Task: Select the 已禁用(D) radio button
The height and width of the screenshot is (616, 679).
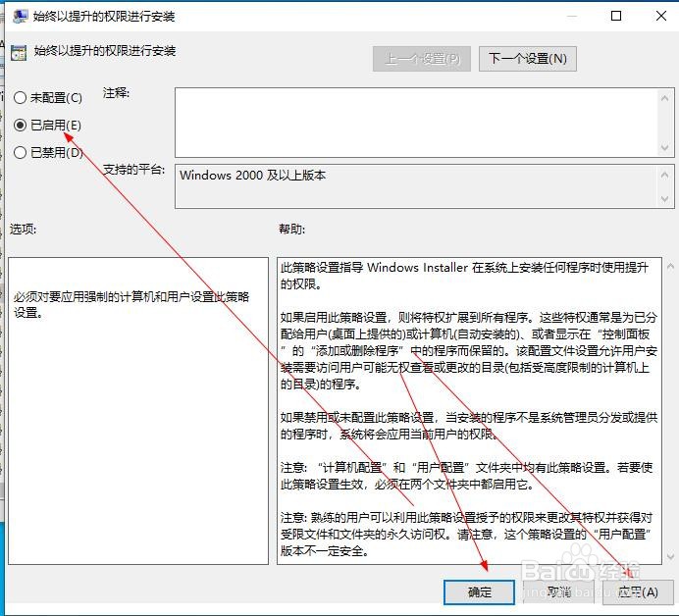Action: (x=48, y=152)
